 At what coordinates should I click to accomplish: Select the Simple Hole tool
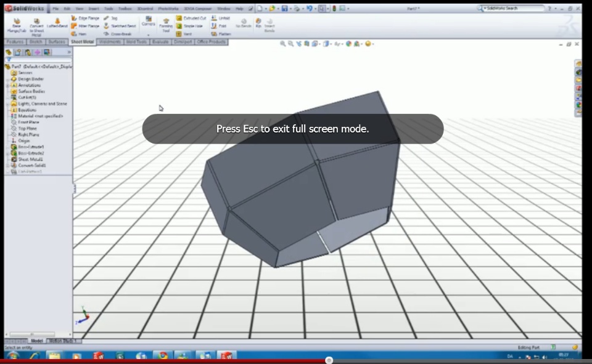click(x=189, y=26)
